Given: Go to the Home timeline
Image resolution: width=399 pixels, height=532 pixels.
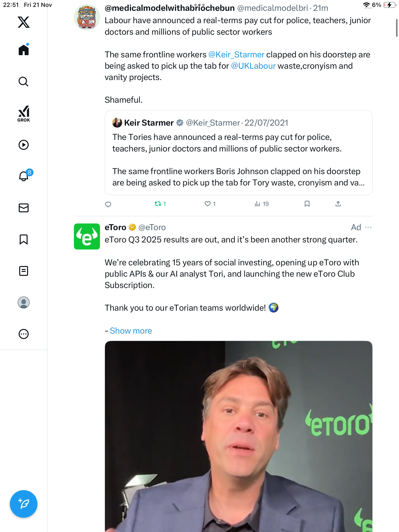Looking at the screenshot, I should coord(24,50).
